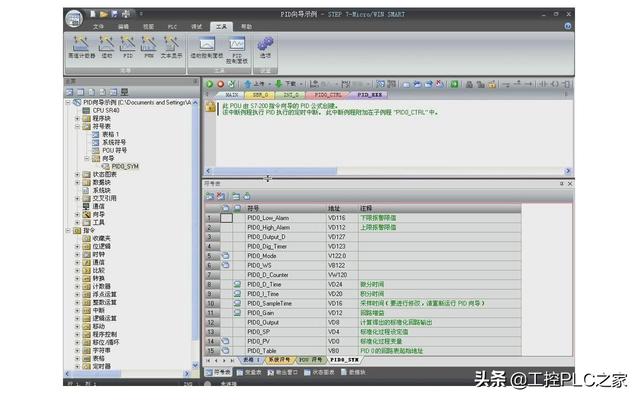Expand the 程序块 tree node
The image size is (640, 400).
(77, 118)
